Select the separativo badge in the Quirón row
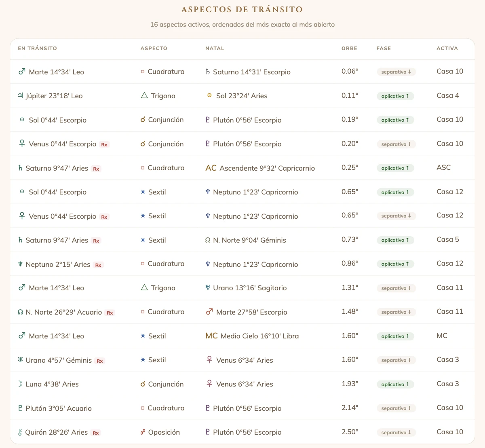 (x=396, y=432)
